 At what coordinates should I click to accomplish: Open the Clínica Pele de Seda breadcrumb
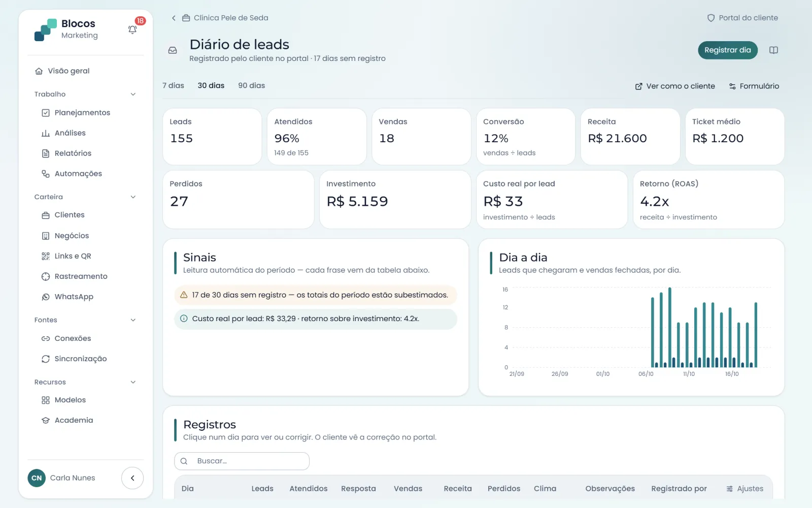pyautogui.click(x=225, y=18)
